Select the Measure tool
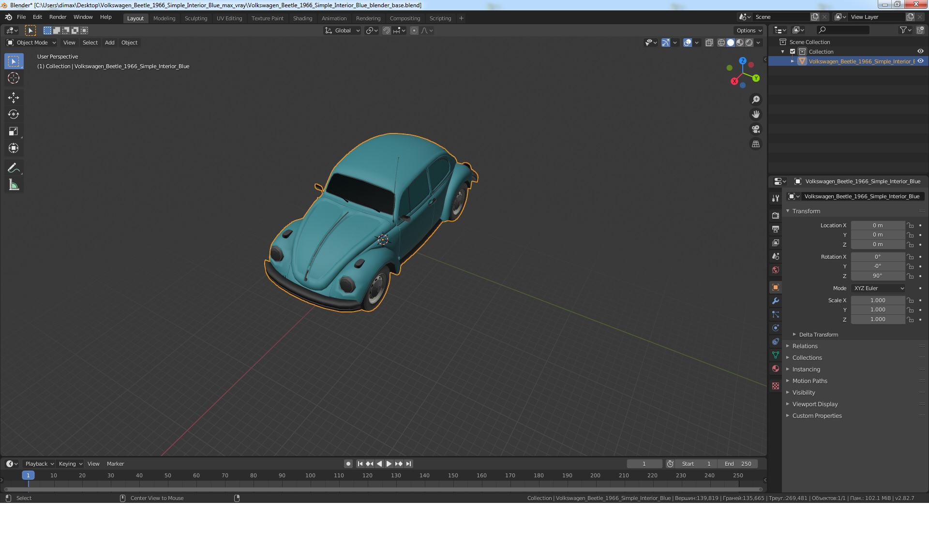The height and width of the screenshot is (560, 929). click(x=14, y=185)
